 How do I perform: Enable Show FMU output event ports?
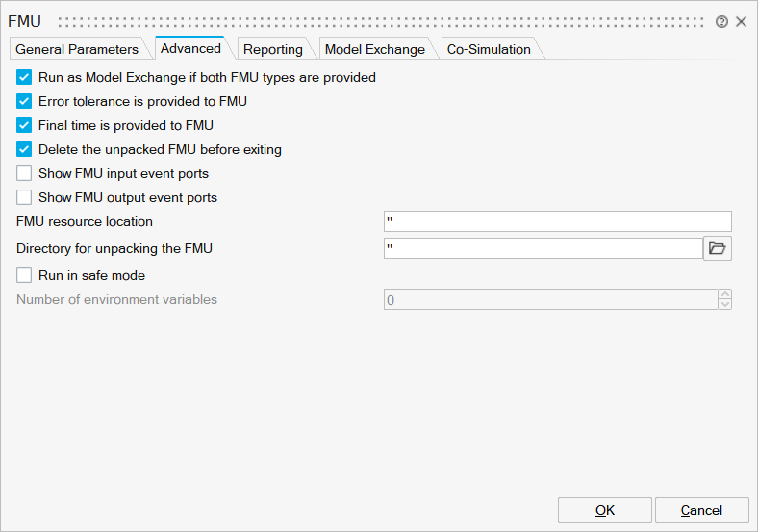point(25,198)
